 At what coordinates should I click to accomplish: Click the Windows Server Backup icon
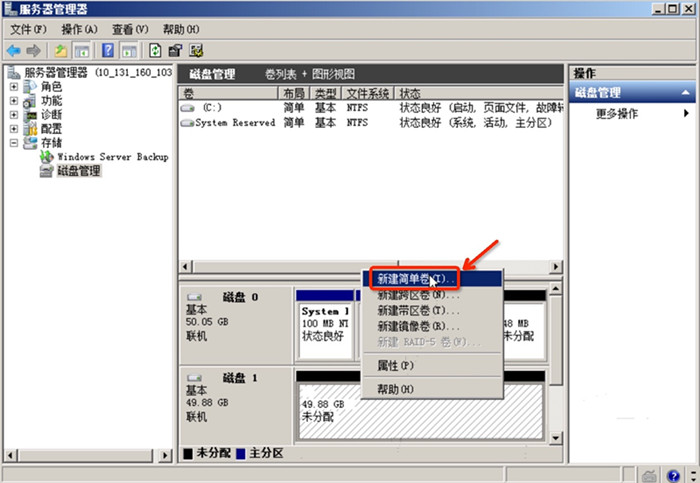click(x=46, y=157)
